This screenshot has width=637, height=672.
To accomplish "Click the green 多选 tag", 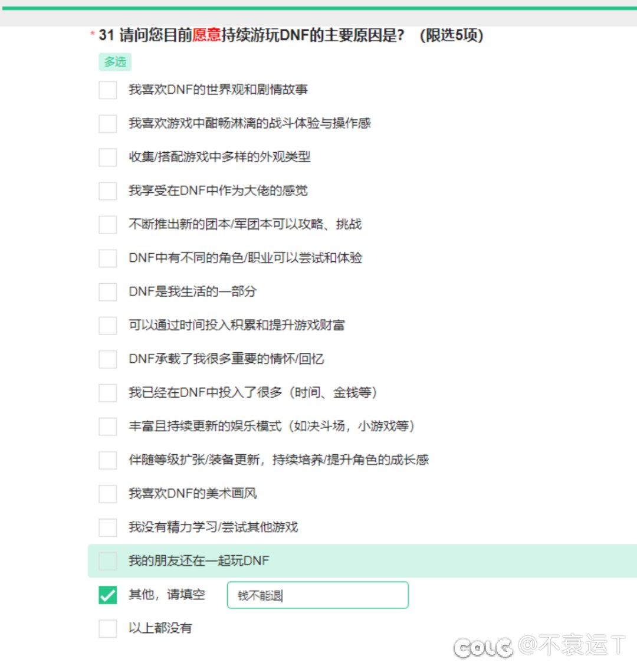I will pos(115,61).
